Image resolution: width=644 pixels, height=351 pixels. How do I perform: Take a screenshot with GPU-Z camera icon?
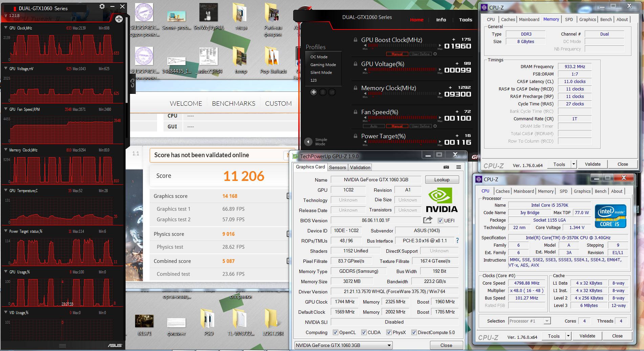click(446, 167)
